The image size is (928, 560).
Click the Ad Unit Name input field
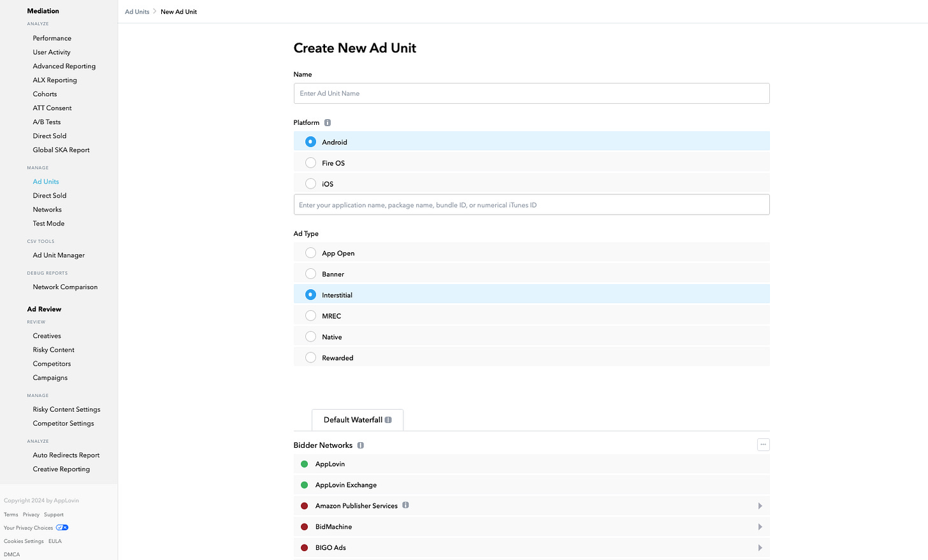coord(532,93)
